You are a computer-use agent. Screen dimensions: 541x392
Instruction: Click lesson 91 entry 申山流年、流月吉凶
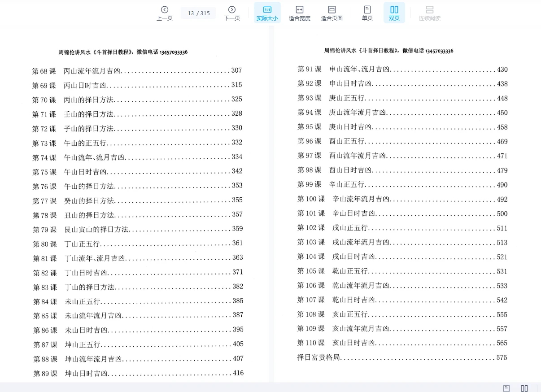click(402, 70)
